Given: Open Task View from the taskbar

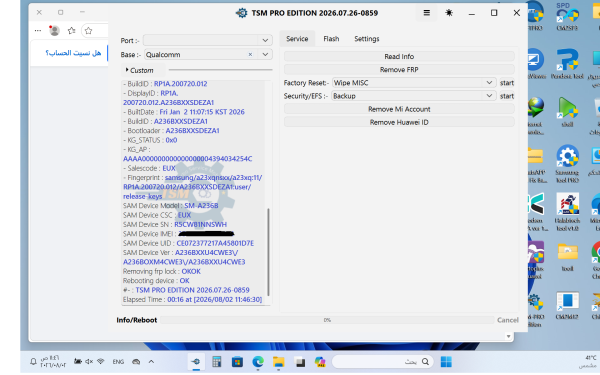Looking at the screenshot, I should pos(300,362).
